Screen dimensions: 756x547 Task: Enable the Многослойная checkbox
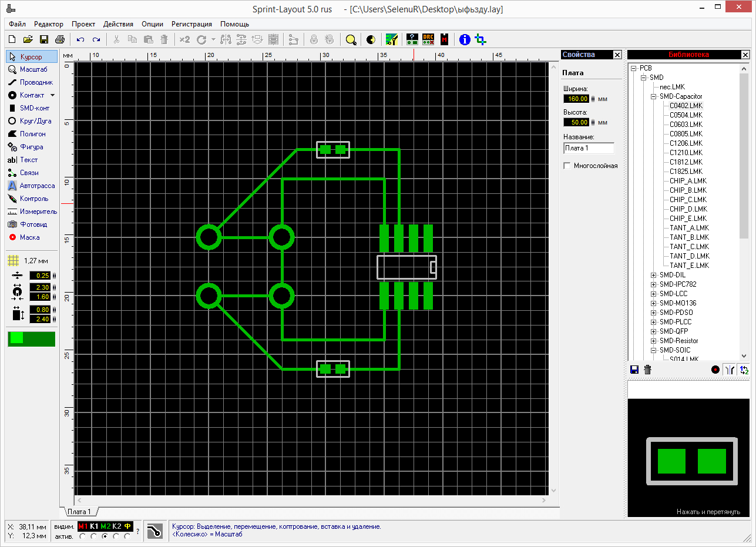tap(567, 166)
